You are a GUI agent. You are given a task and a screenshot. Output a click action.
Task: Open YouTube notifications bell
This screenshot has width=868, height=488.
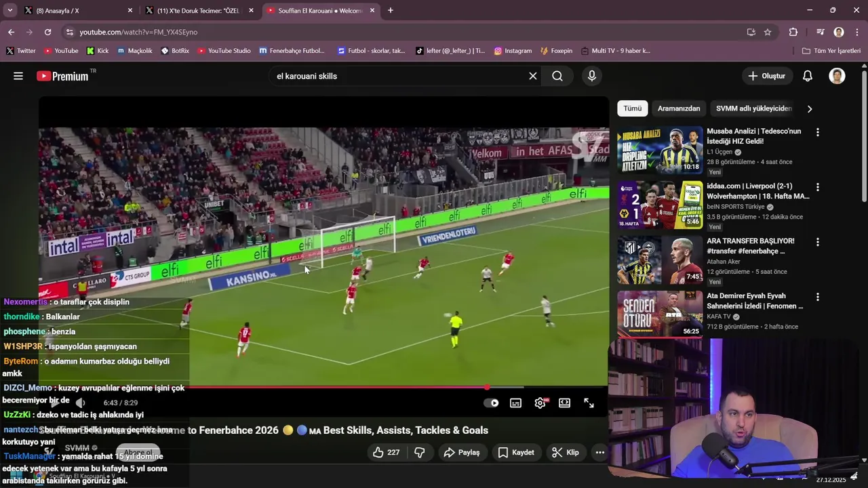808,76
